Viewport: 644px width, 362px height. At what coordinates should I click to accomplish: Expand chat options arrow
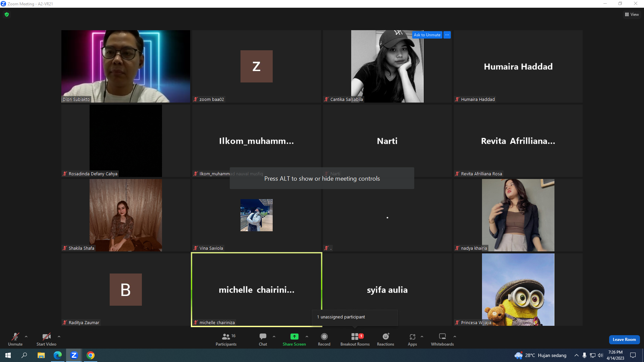tap(274, 337)
